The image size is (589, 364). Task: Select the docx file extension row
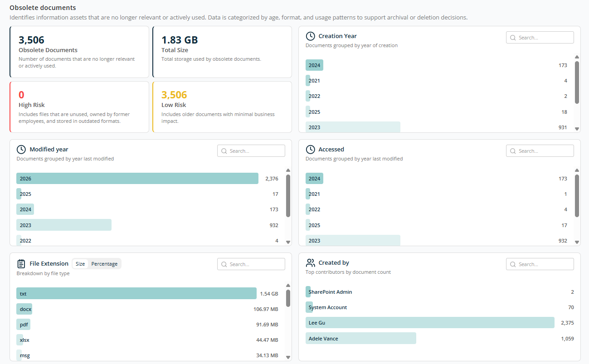tap(147, 309)
